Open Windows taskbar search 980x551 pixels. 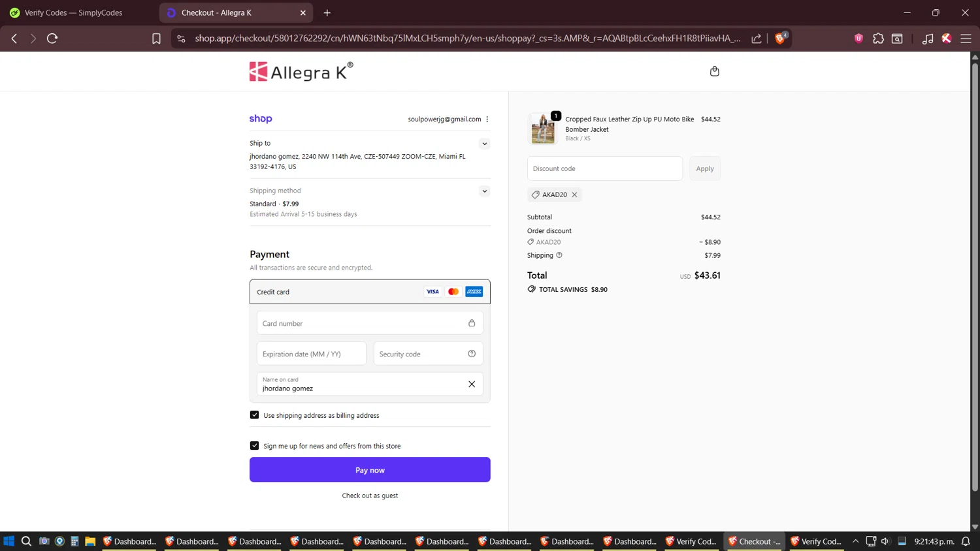click(26, 541)
